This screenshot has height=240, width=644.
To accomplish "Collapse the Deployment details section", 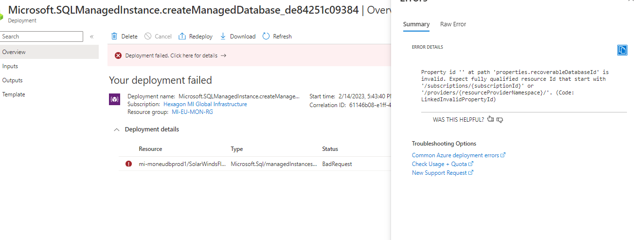I will pos(116,129).
